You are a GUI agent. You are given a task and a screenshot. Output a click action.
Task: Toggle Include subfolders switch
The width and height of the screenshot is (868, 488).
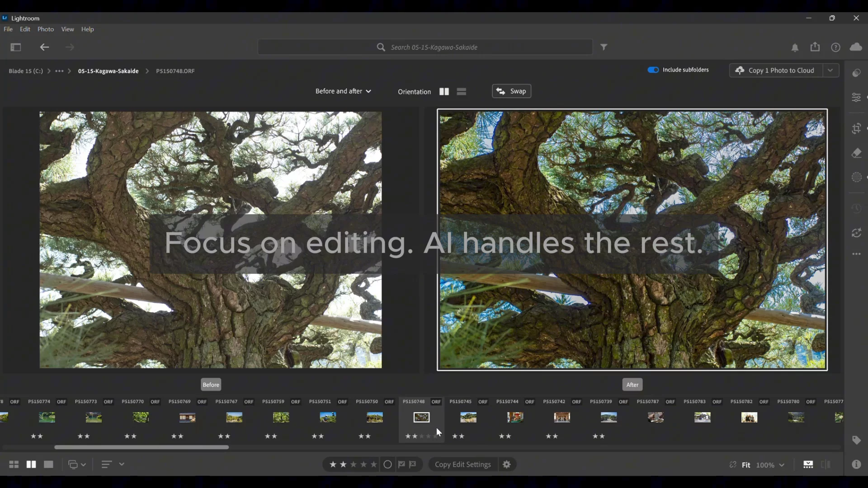click(653, 70)
